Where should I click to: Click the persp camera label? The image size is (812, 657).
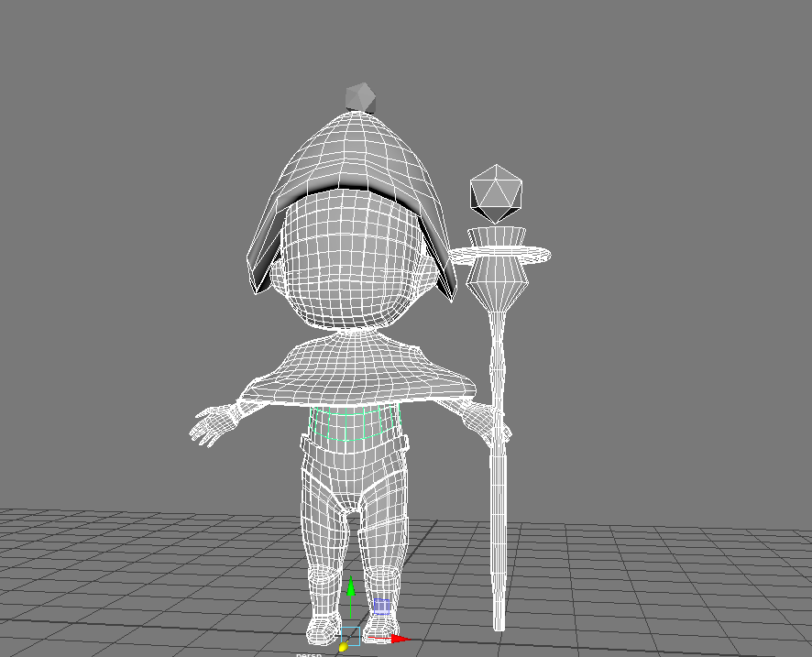(x=309, y=654)
